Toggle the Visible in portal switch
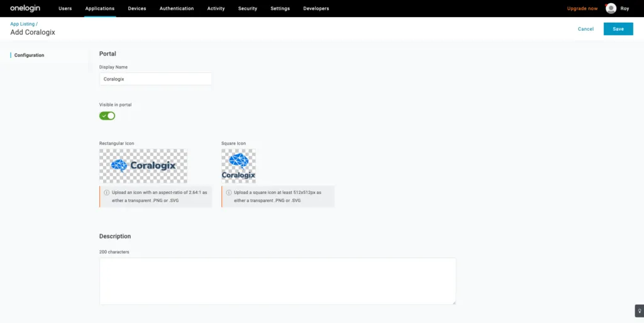Image resolution: width=644 pixels, height=323 pixels. tap(107, 116)
